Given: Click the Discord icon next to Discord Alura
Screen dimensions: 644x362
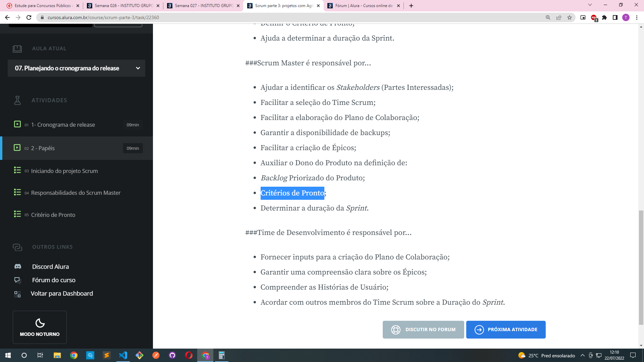Looking at the screenshot, I should coord(18,266).
